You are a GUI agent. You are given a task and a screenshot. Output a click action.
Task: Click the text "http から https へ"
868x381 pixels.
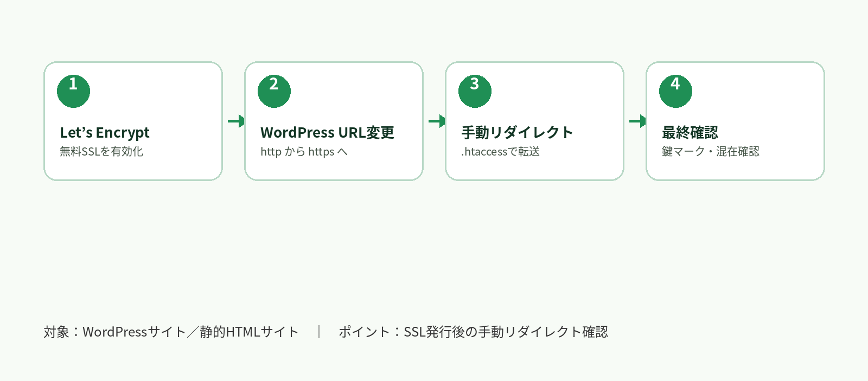[x=304, y=152]
